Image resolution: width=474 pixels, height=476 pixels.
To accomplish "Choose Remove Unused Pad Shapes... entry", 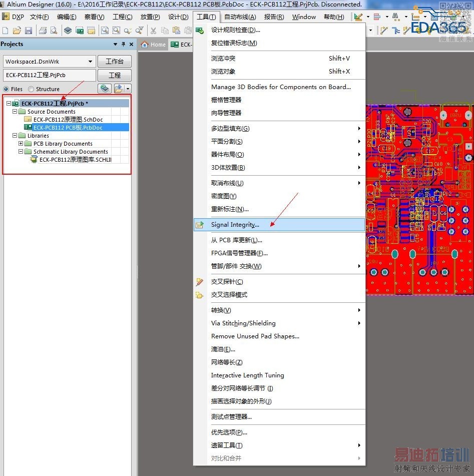I will point(279,336).
